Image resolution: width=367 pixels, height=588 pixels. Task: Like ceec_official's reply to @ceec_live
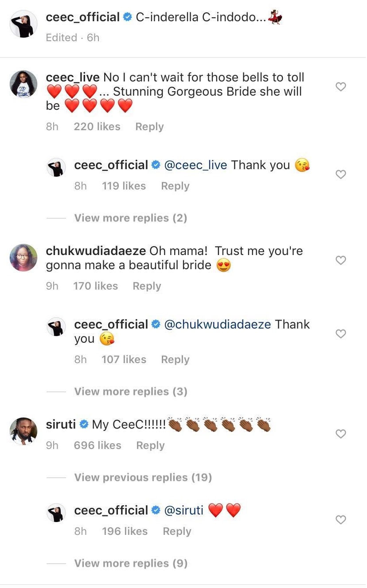point(340,174)
